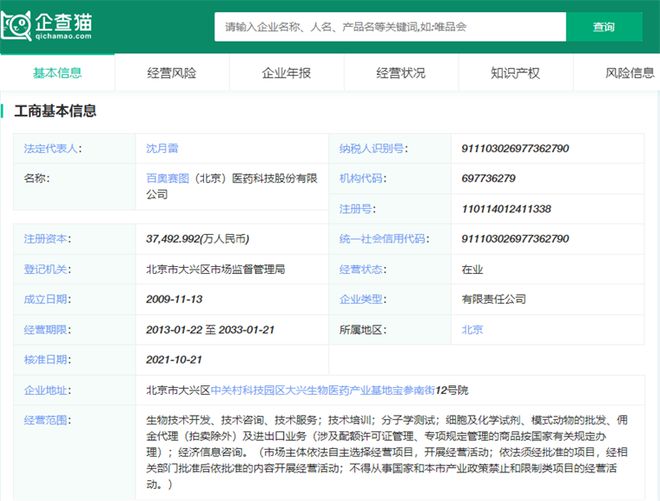Click the 注册资本 label
This screenshot has width=660, height=501.
click(47, 239)
